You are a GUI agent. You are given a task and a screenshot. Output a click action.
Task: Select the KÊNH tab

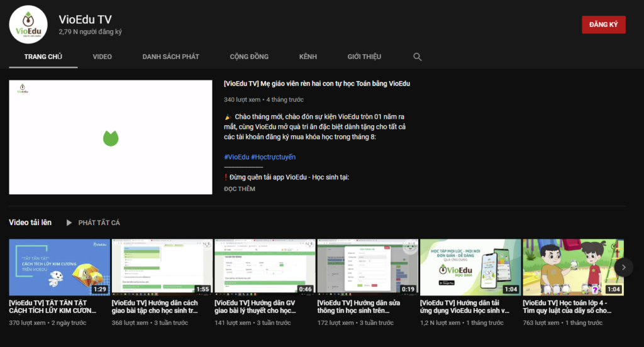pyautogui.click(x=308, y=57)
